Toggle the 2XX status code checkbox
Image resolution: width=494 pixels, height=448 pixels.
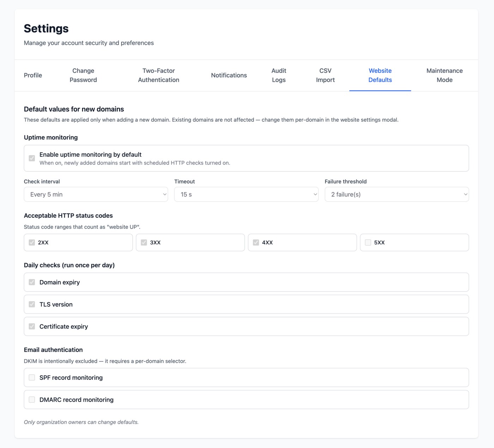coord(32,243)
